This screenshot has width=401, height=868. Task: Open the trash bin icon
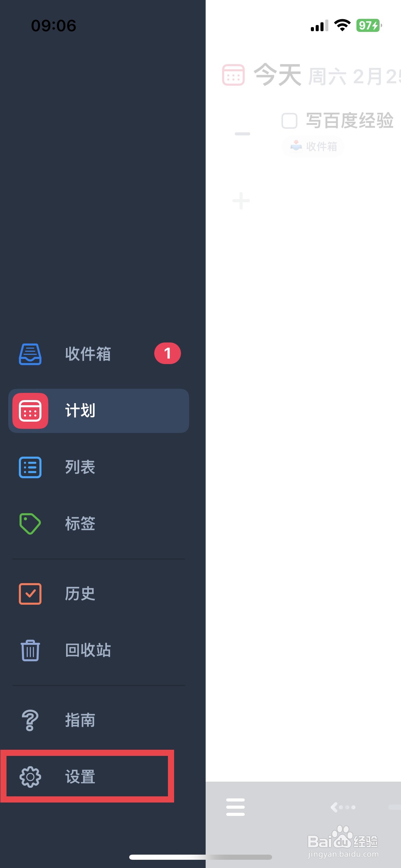point(30,650)
